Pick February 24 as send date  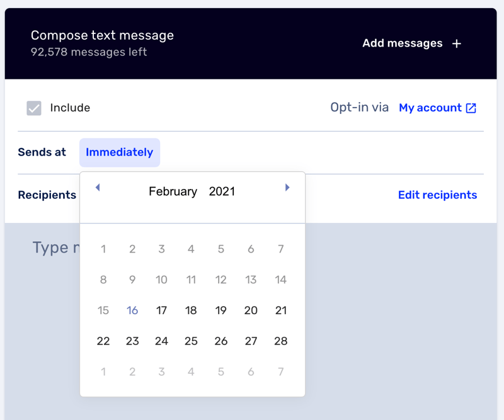[x=161, y=341]
